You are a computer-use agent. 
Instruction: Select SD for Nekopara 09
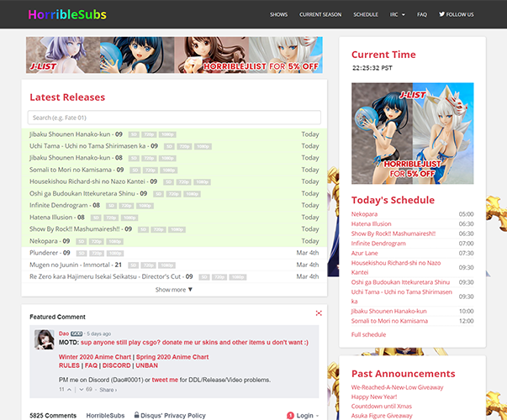[x=82, y=242]
